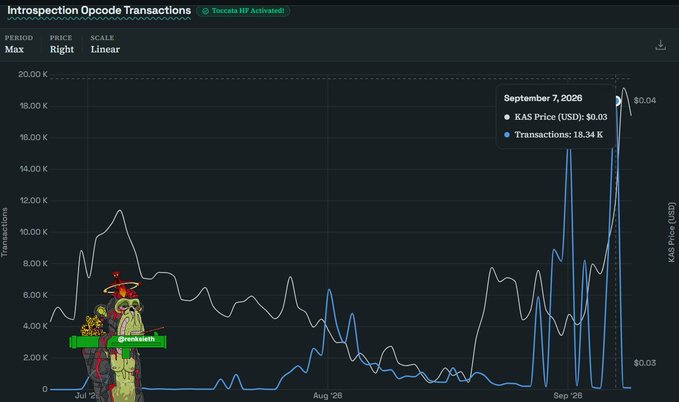Viewport: 679px width, 402px height.
Task: Click the $0.04 price axis label
Action: coord(645,100)
